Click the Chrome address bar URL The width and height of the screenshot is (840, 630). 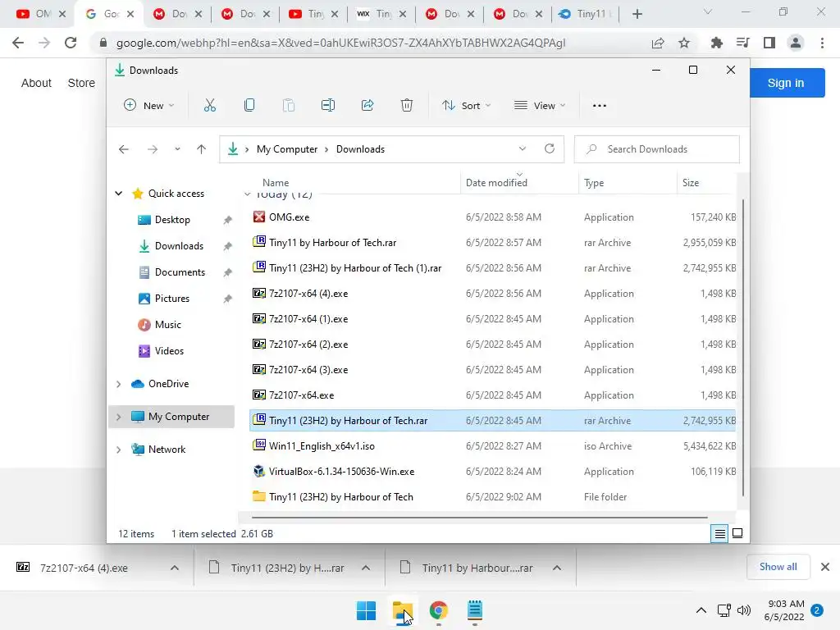(340, 43)
